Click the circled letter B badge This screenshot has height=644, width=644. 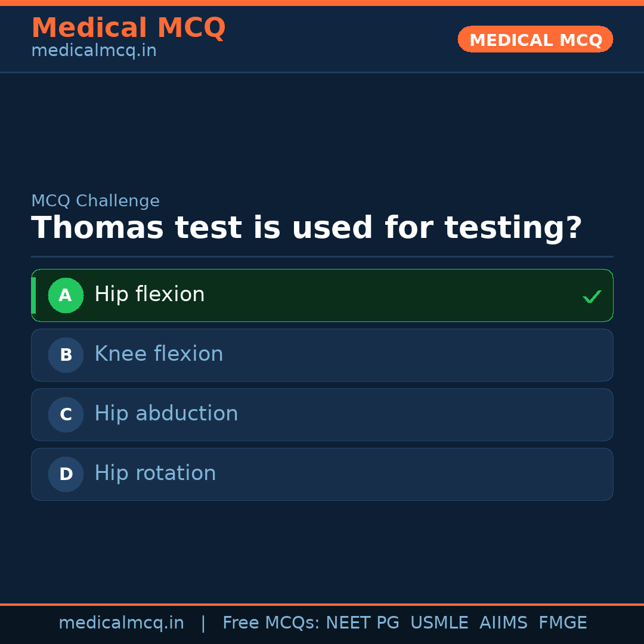pyautogui.click(x=66, y=355)
